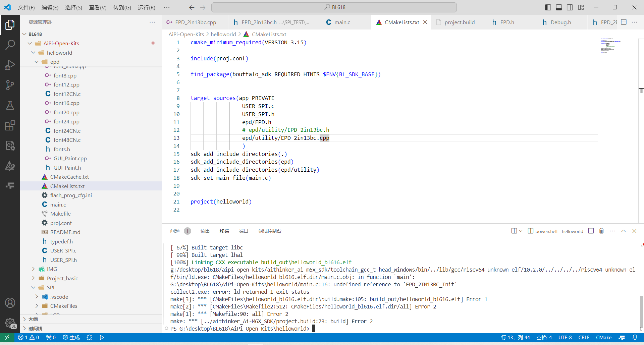The width and height of the screenshot is (644, 345).
Task: Toggle bottom panel visibility
Action: [x=559, y=7]
